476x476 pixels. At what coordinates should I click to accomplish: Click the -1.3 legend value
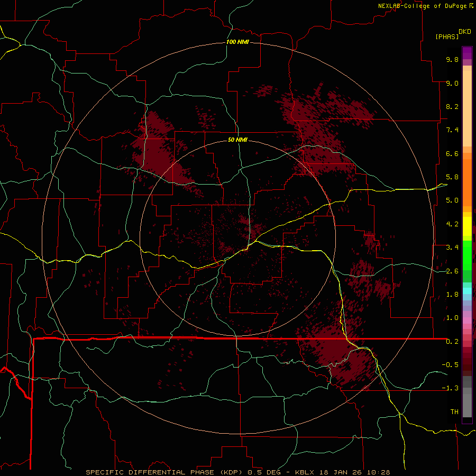click(x=450, y=388)
